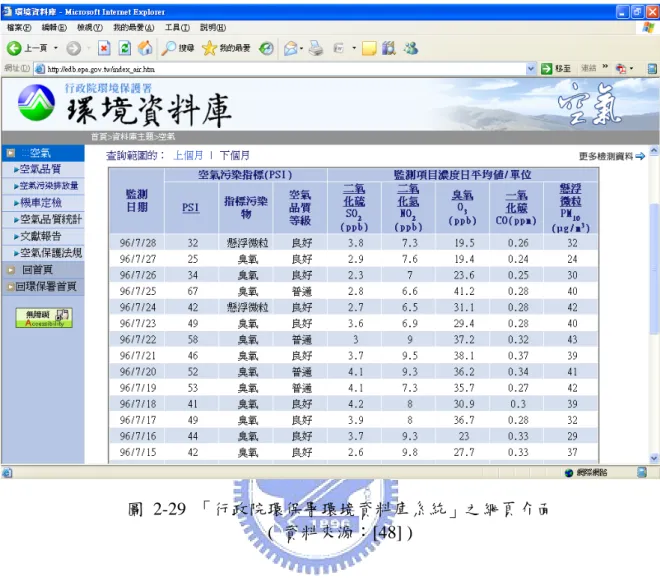Open 空氣品質統計 sidebar link

[x=51, y=219]
